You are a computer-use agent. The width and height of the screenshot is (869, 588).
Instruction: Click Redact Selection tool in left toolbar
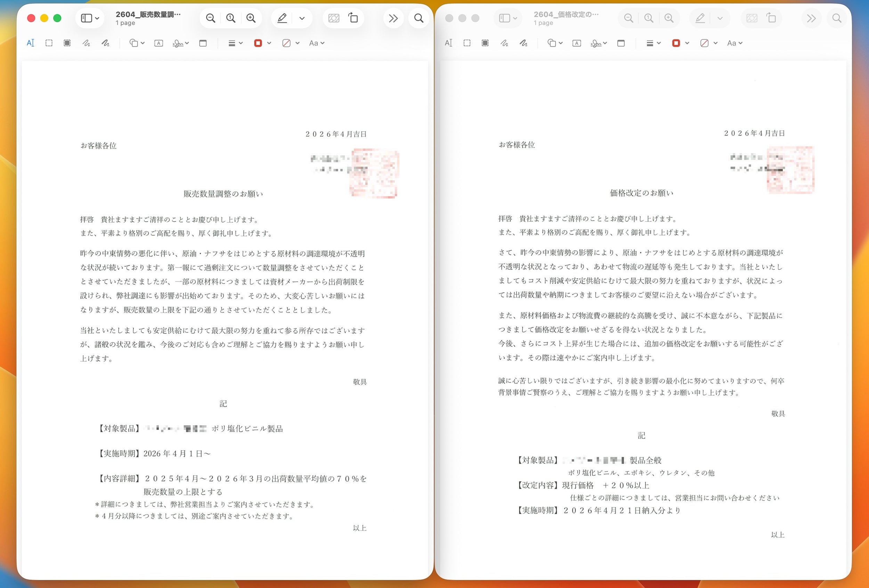pos(67,43)
